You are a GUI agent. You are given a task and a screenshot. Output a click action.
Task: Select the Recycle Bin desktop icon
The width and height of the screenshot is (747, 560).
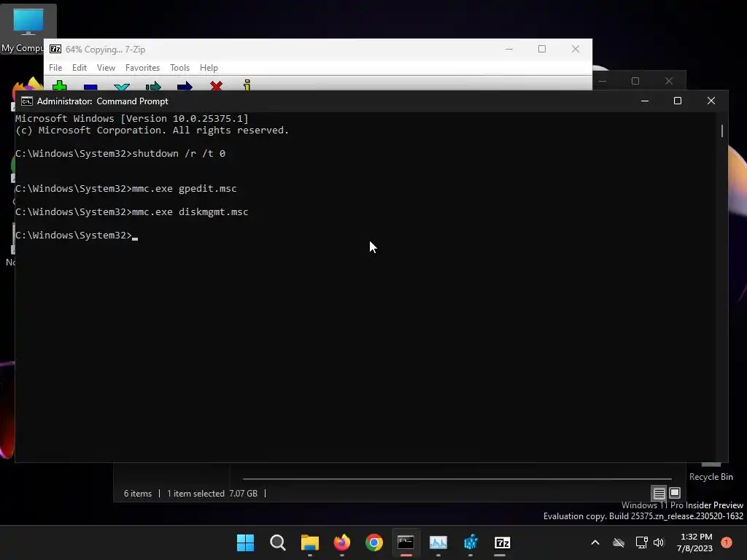click(711, 473)
